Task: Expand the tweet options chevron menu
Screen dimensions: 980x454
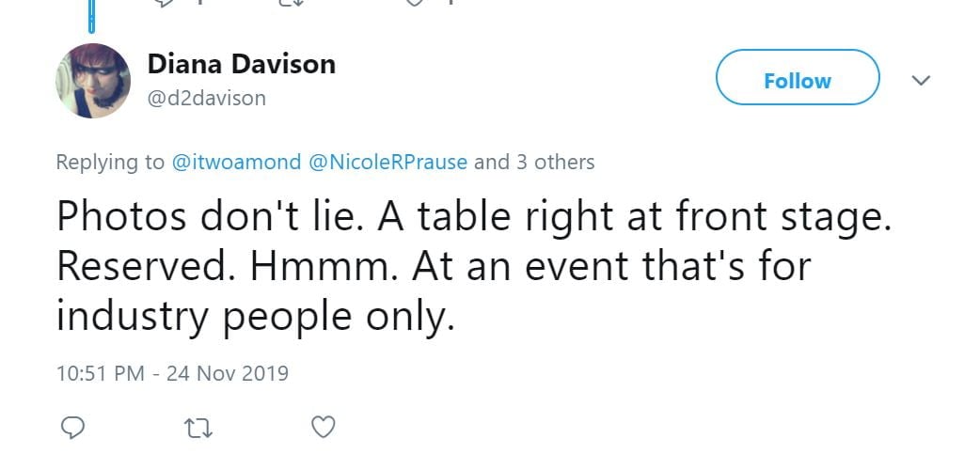Action: pyautogui.click(x=922, y=82)
